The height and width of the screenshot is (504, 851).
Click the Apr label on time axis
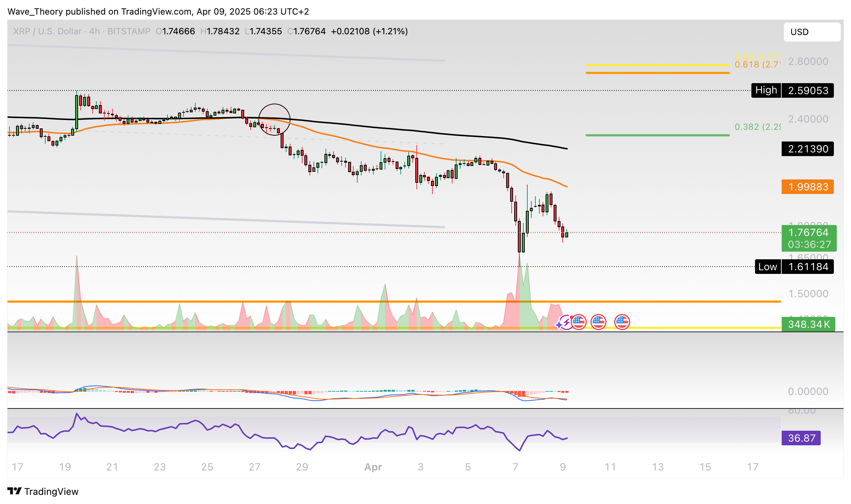[373, 467]
